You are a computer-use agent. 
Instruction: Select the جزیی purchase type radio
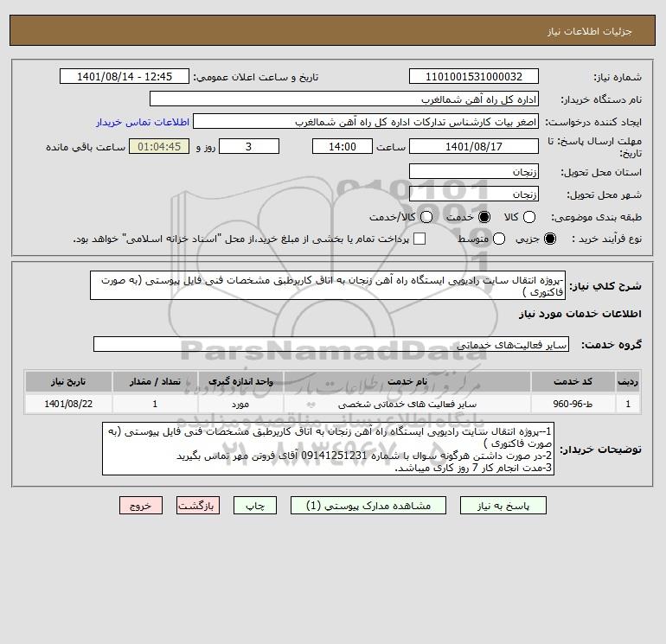pyautogui.click(x=549, y=239)
